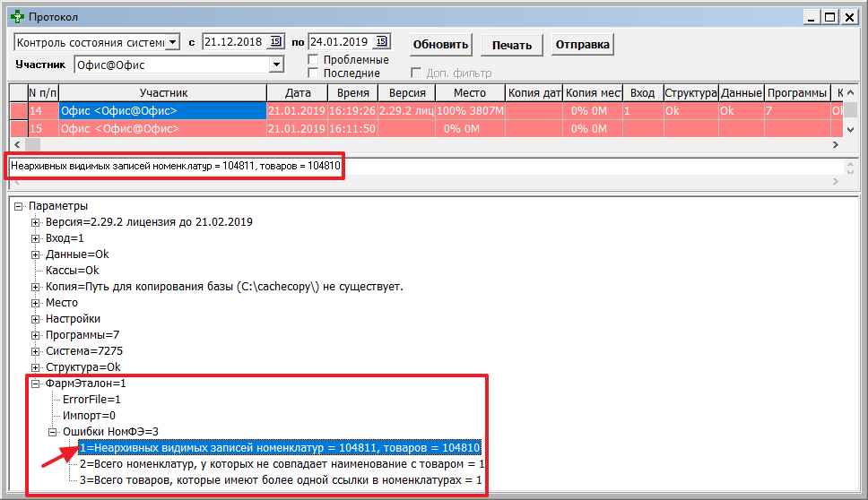Open the end date calendar picker
The width and height of the screenshot is (868, 500).
pos(382,42)
